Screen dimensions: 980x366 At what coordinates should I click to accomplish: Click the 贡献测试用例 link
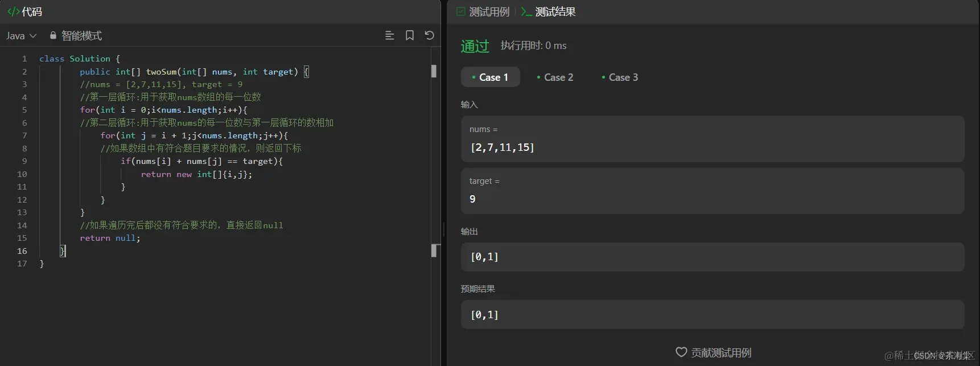[x=721, y=353]
